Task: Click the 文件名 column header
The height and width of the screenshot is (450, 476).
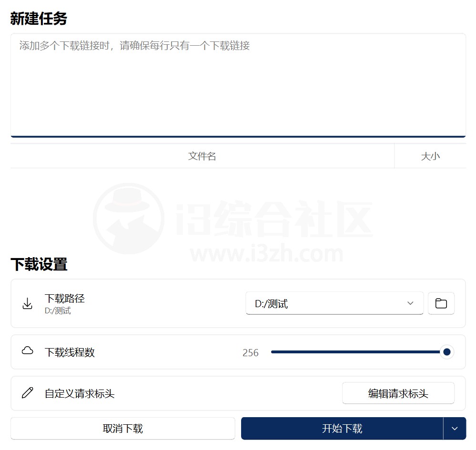Action: pos(202,156)
